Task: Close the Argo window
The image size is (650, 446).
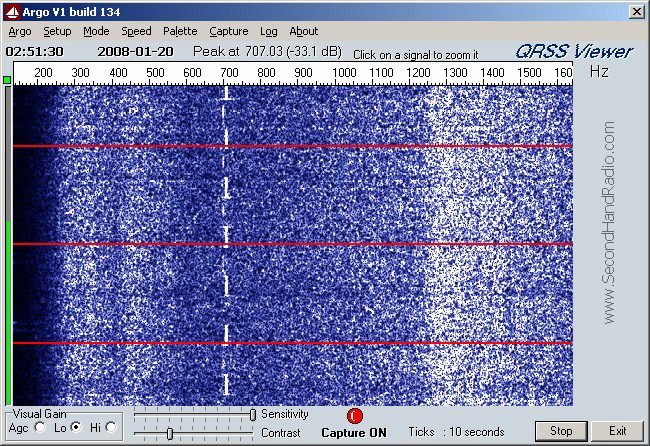Action: 636,12
